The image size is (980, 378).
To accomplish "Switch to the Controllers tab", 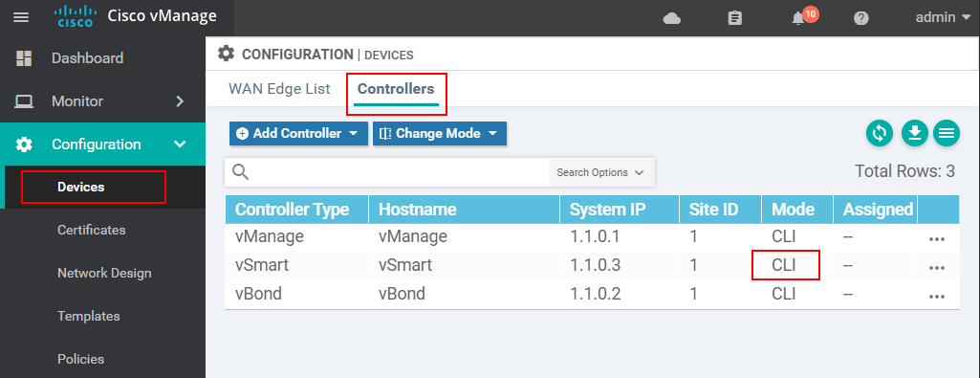I will tap(396, 89).
